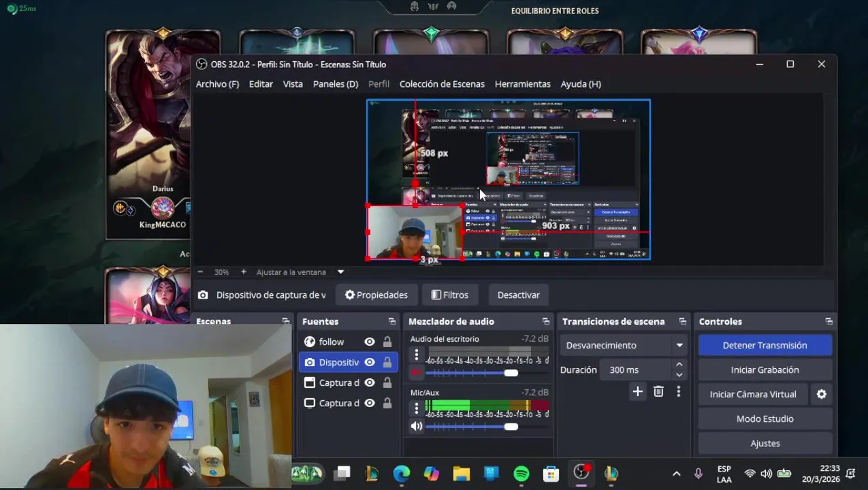Open Copilot from the taskbar

point(432,473)
